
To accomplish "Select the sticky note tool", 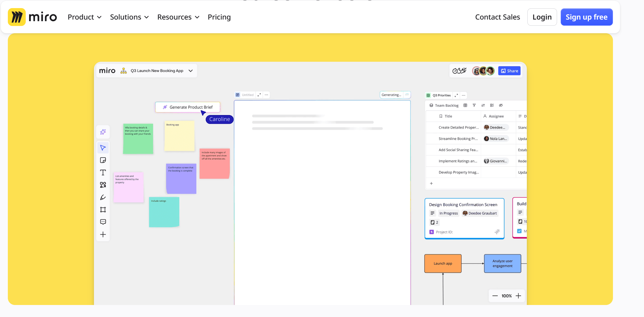I will [103, 160].
